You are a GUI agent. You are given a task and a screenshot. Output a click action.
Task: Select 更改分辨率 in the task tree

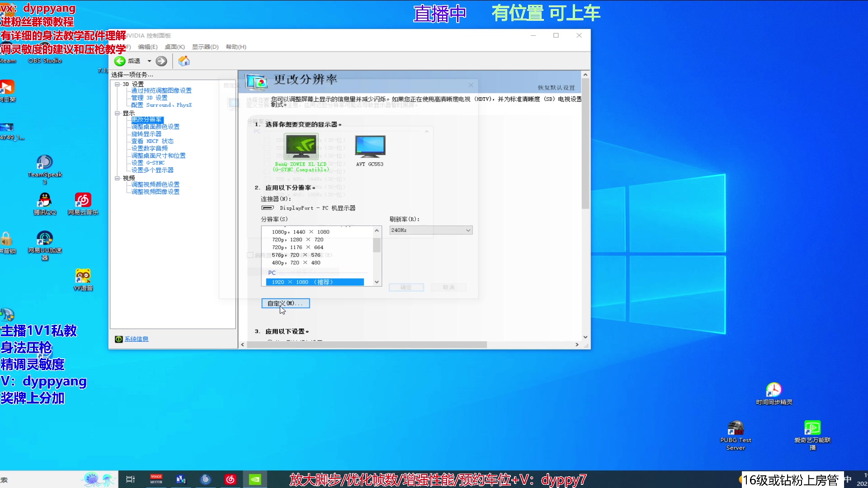(146, 120)
